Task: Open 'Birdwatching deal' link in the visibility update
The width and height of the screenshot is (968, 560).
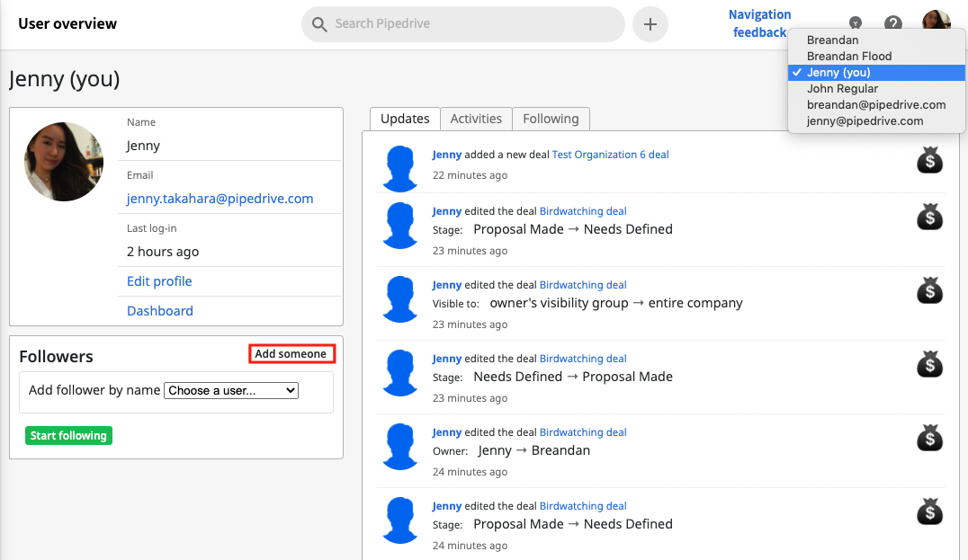Action: 583,285
